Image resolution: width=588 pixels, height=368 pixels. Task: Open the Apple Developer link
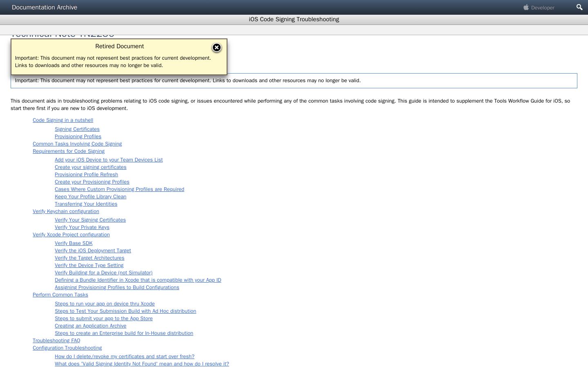(x=539, y=7)
